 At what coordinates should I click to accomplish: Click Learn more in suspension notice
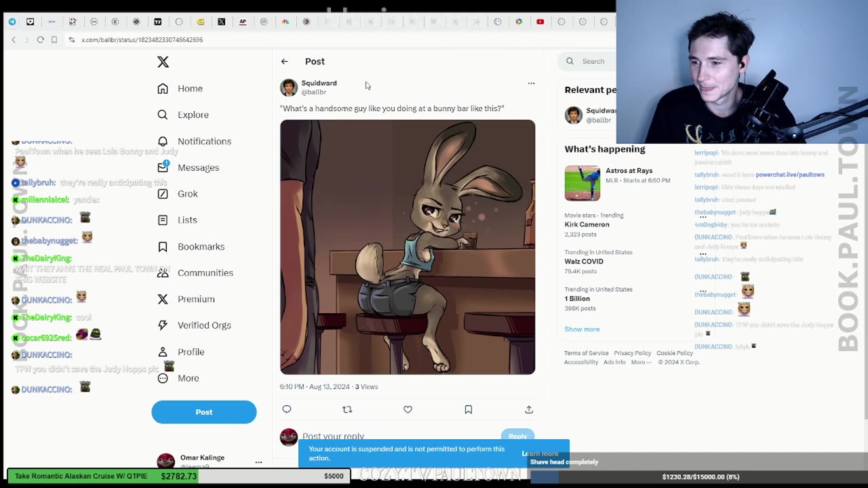point(540,453)
